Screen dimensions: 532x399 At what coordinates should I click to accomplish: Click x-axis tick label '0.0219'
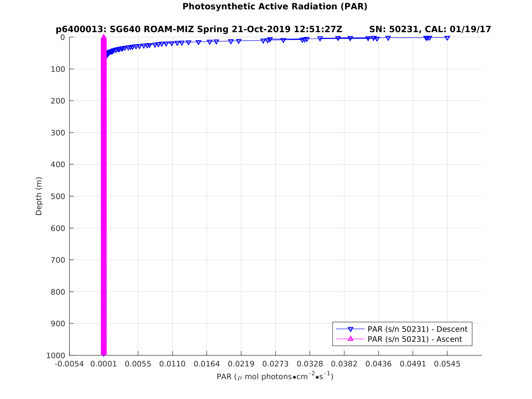point(241,364)
